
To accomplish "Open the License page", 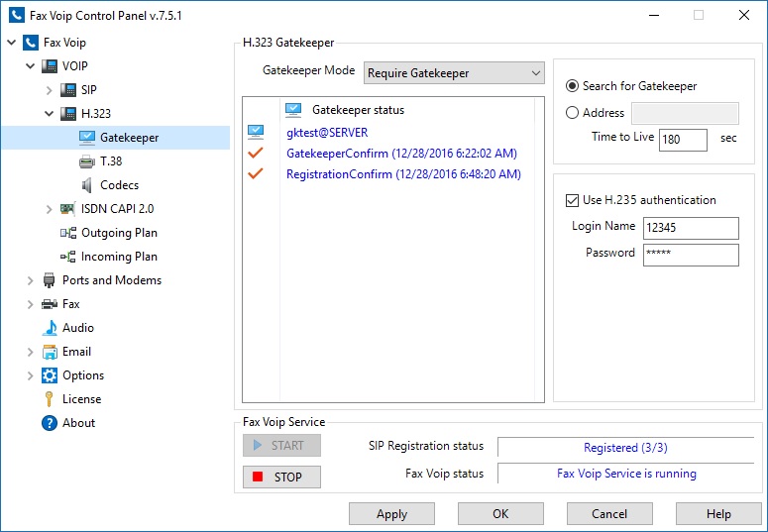I will (82, 399).
